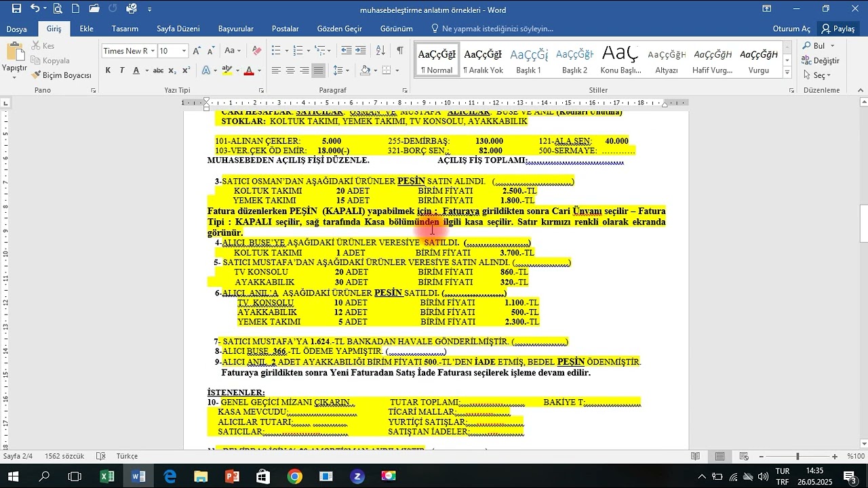Toggle superscript formatting
The height and width of the screenshot is (488, 868).
pos(186,70)
